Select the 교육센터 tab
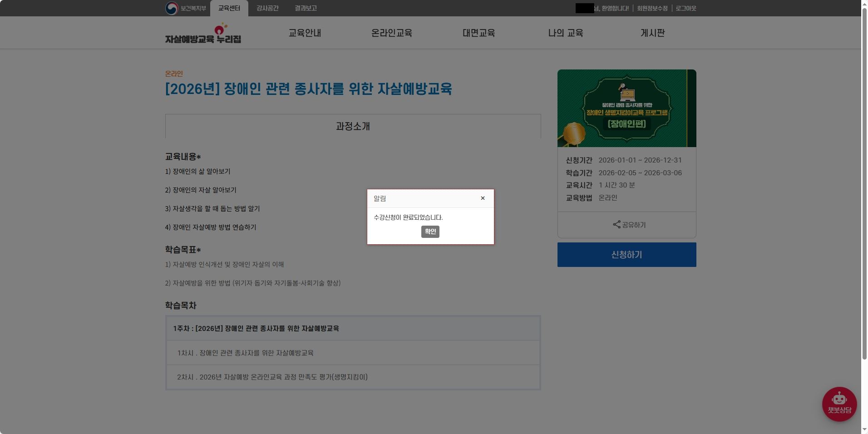 [x=229, y=8]
